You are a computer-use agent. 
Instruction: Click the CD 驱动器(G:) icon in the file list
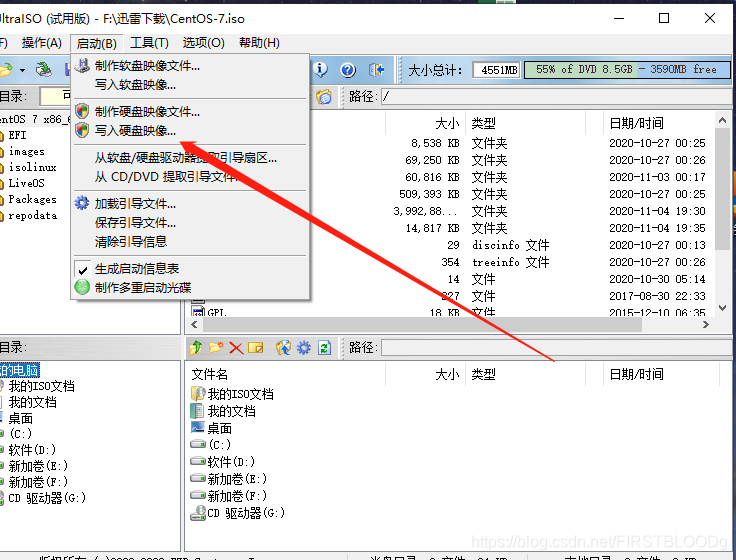tap(198, 513)
